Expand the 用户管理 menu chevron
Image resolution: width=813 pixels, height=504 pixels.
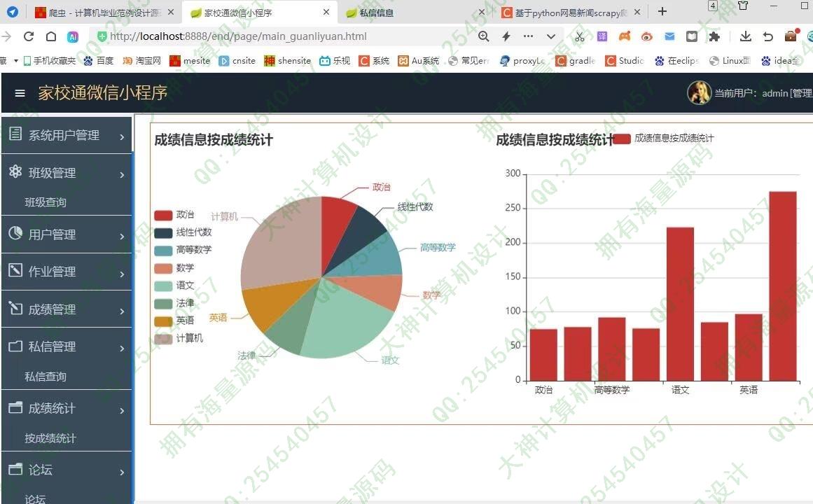tap(122, 237)
